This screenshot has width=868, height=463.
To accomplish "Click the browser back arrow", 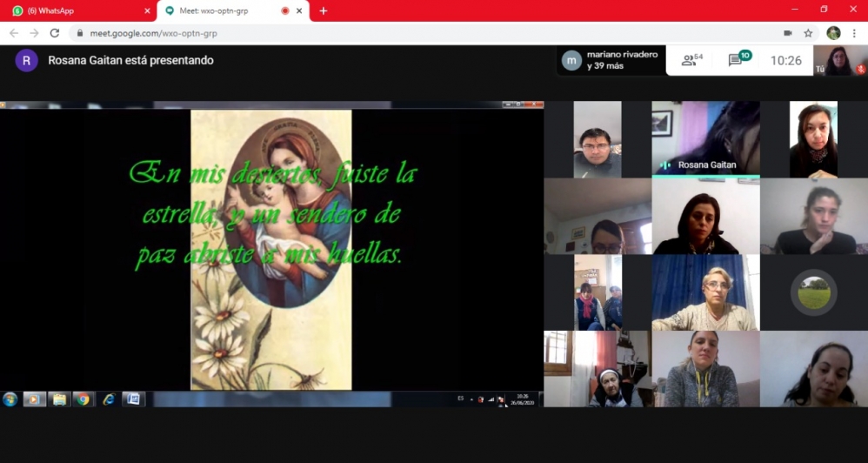I will point(13,33).
